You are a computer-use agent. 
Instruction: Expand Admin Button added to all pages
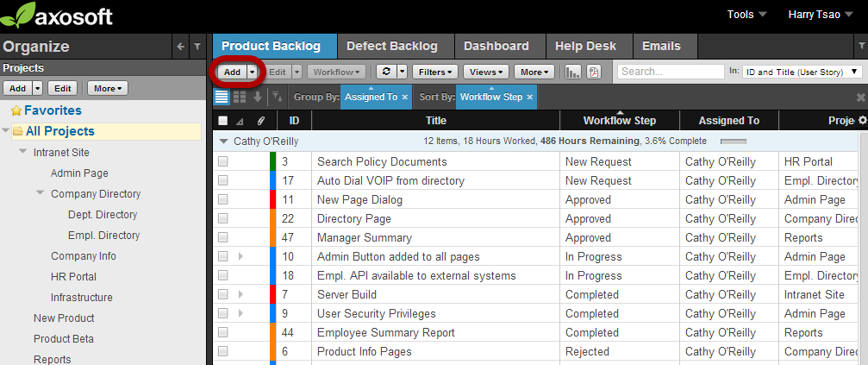(x=240, y=256)
